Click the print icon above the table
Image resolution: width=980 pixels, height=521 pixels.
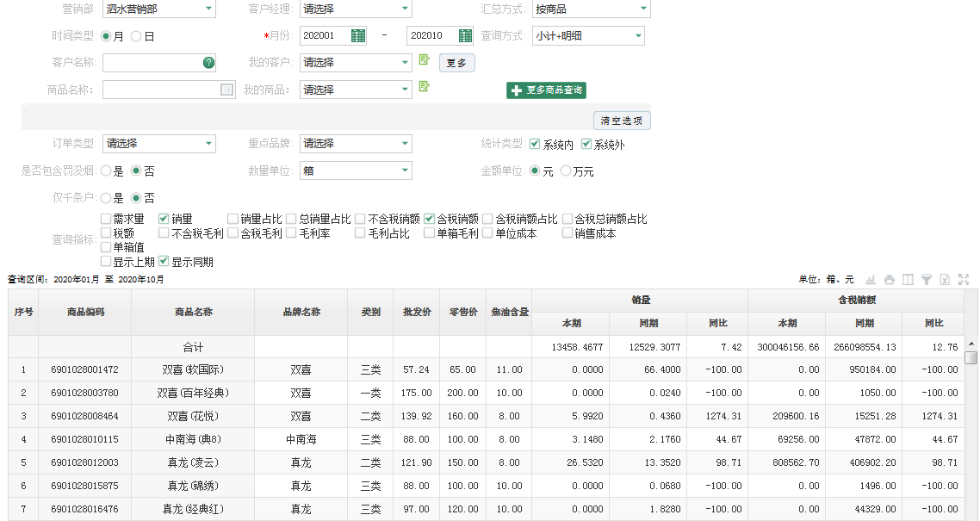coord(889,280)
